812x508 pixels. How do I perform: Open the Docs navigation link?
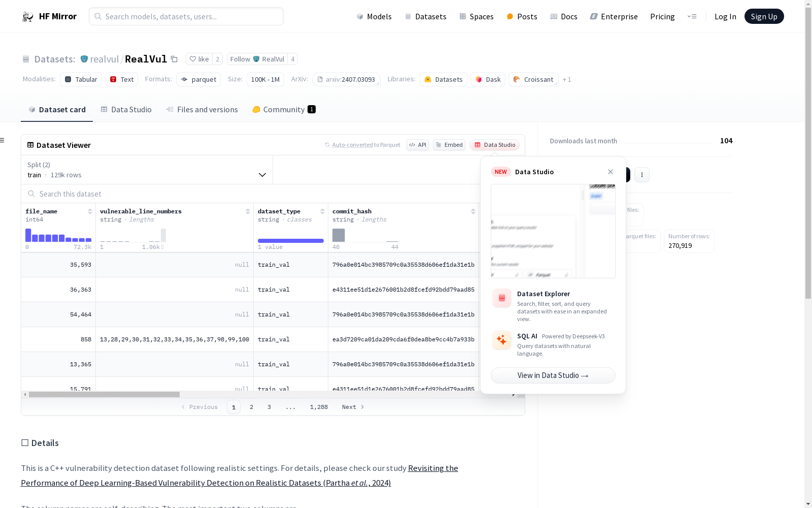point(563,16)
